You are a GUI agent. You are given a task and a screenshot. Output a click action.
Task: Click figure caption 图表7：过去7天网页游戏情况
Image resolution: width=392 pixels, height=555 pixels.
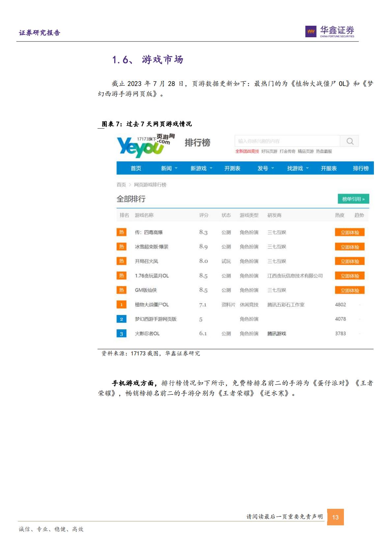click(147, 124)
